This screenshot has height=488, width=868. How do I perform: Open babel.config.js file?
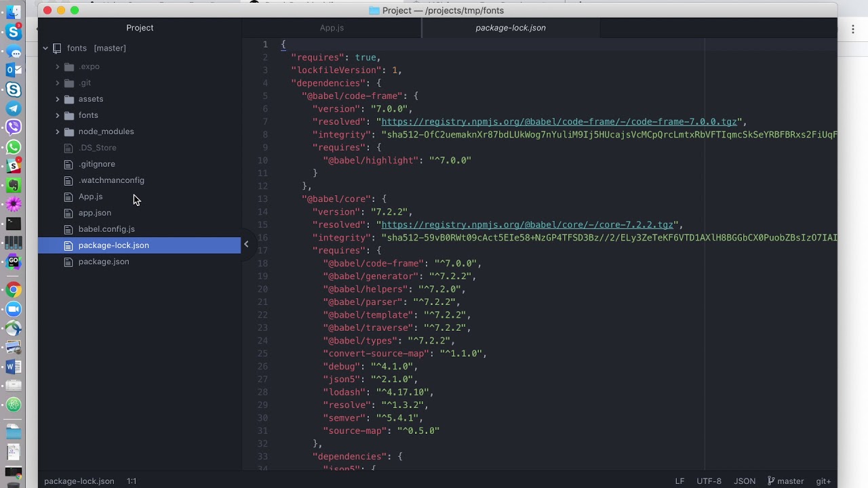106,229
